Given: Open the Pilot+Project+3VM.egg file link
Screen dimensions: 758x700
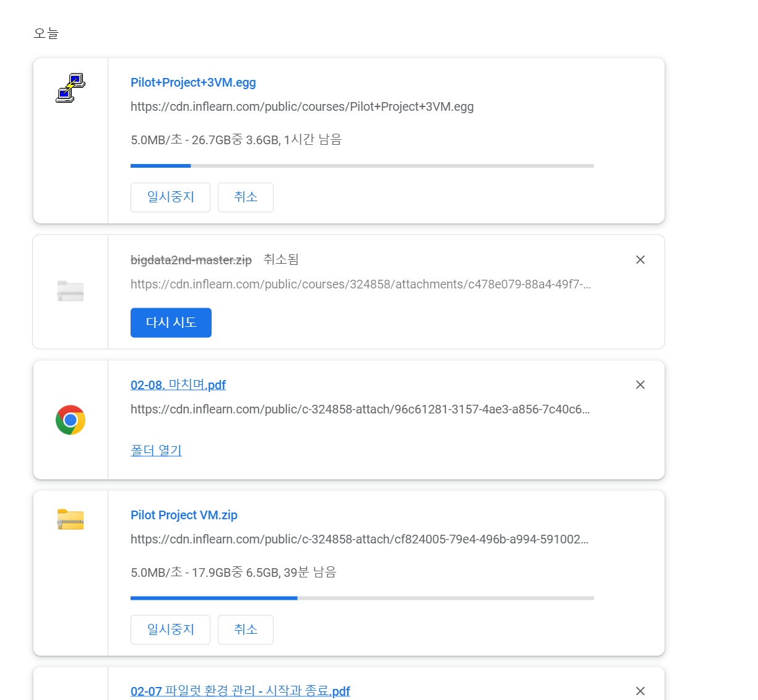Looking at the screenshot, I should [x=193, y=83].
